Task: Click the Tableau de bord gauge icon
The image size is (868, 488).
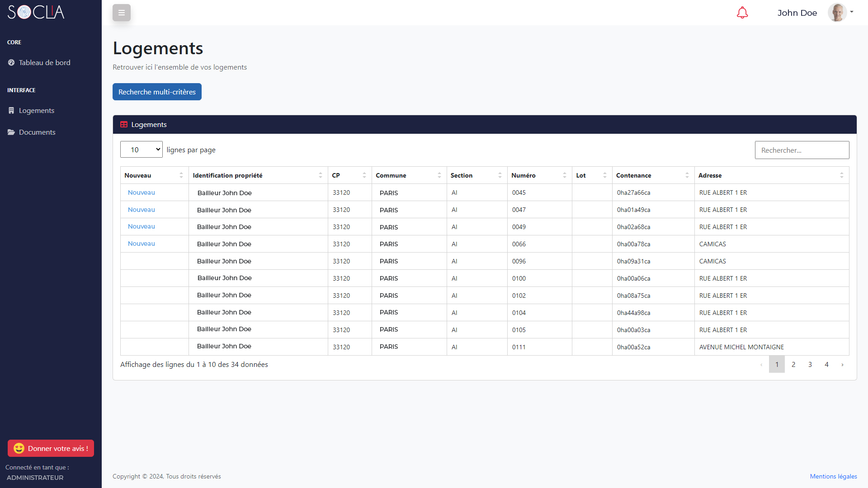Action: click(x=11, y=63)
